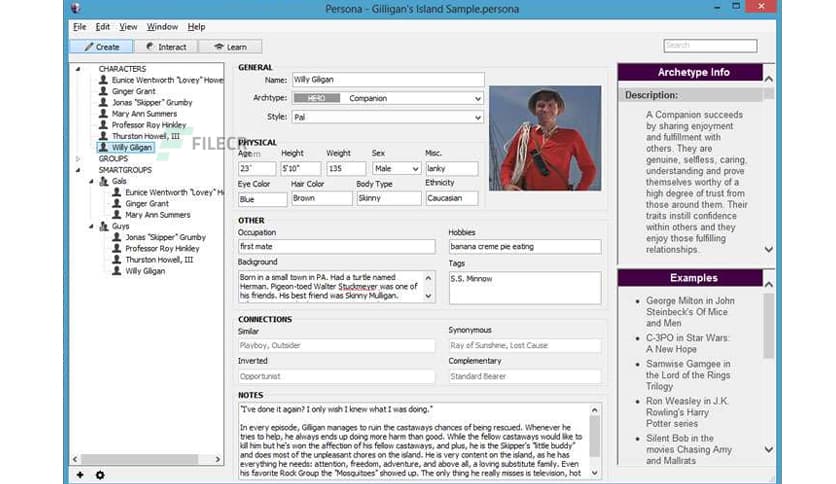The image size is (836, 484).
Task: Click the Search field at top right
Action: pos(710,46)
